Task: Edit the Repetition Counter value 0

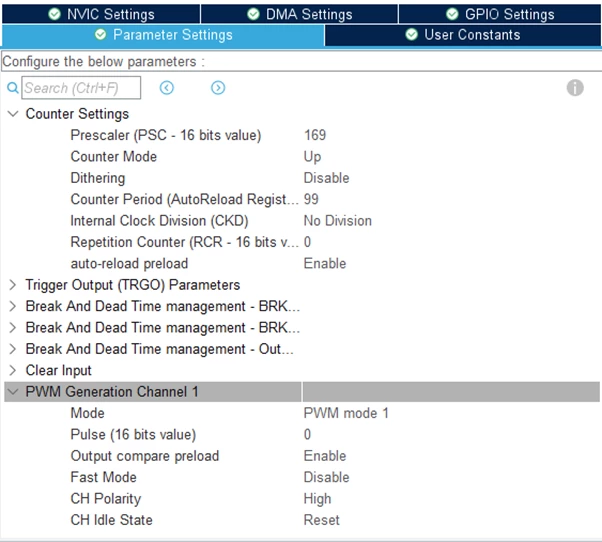Action: pyautogui.click(x=307, y=242)
